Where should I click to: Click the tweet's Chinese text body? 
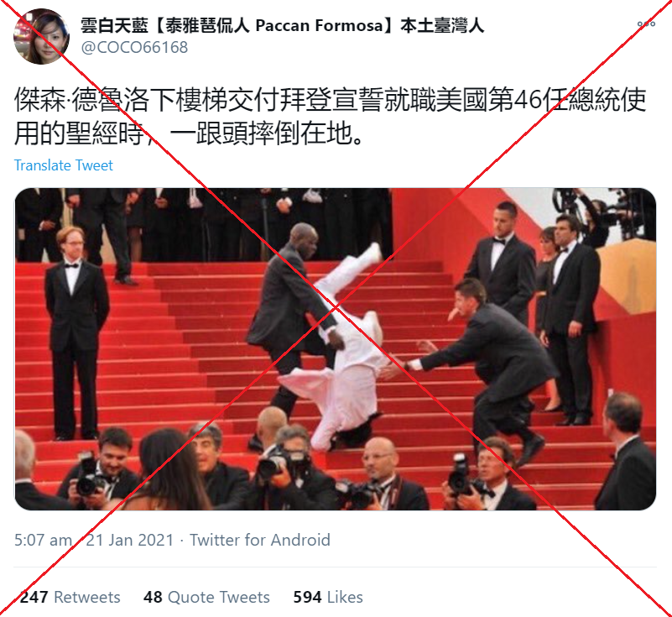pyautogui.click(x=330, y=116)
